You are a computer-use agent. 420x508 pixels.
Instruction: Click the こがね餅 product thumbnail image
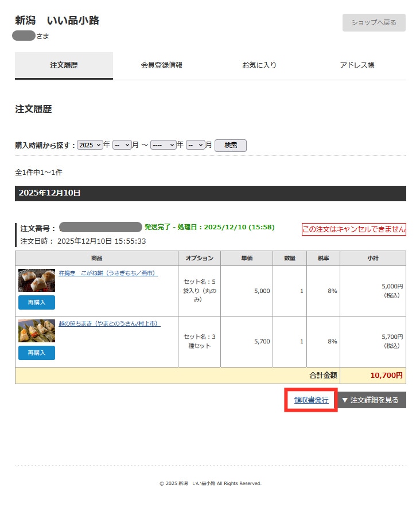37,280
